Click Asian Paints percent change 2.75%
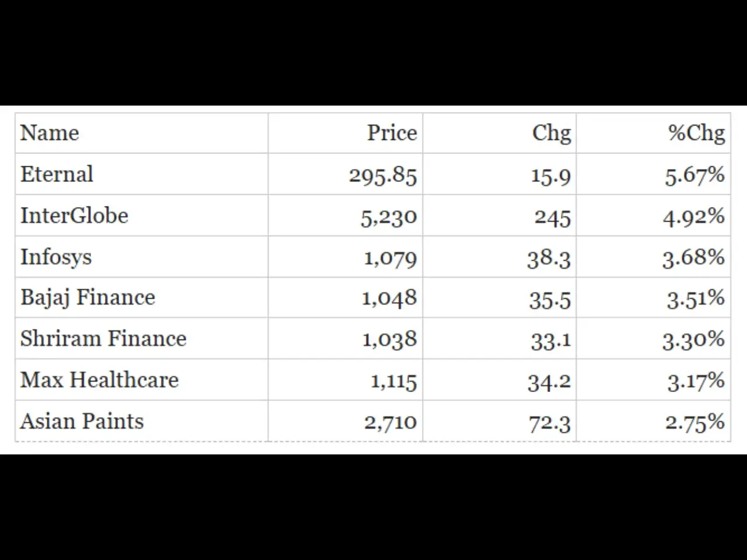The height and width of the screenshot is (560, 747). point(695,422)
